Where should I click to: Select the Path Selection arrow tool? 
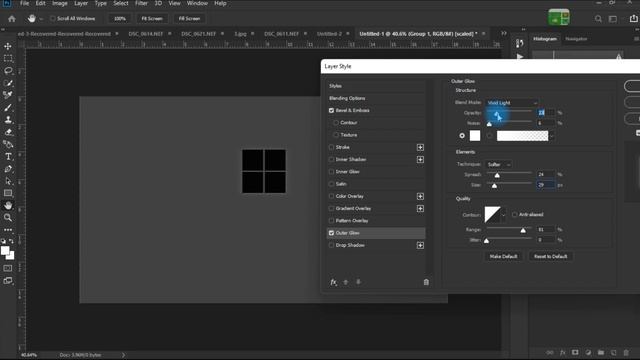click(8, 181)
